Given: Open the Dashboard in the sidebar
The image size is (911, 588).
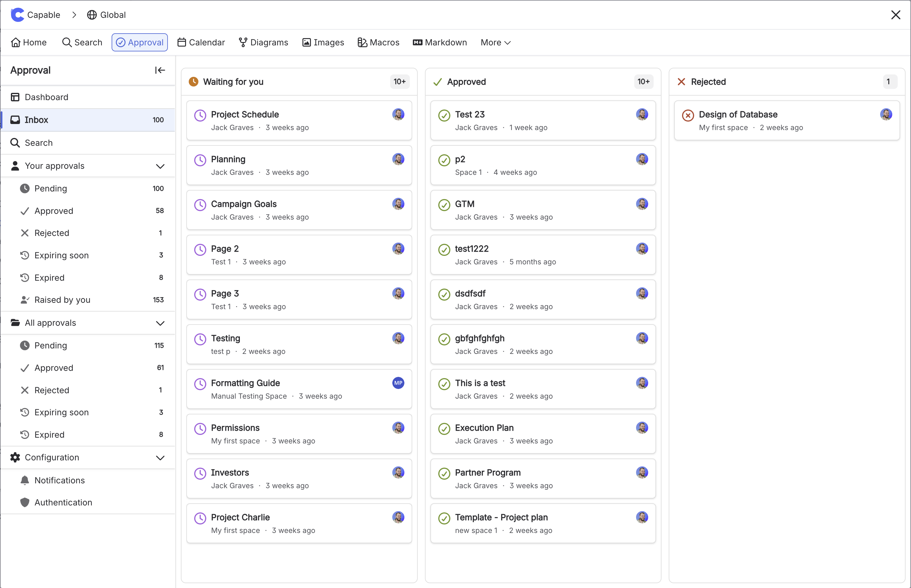Looking at the screenshot, I should [46, 97].
